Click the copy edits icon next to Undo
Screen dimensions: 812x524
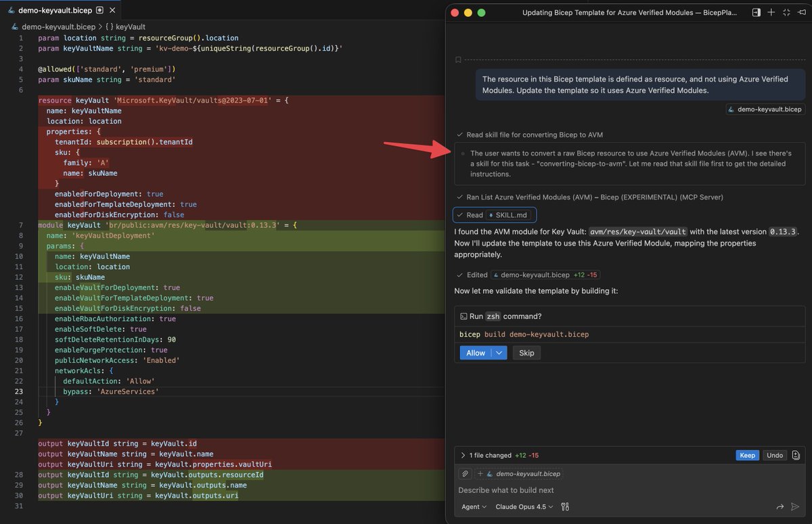click(x=794, y=455)
